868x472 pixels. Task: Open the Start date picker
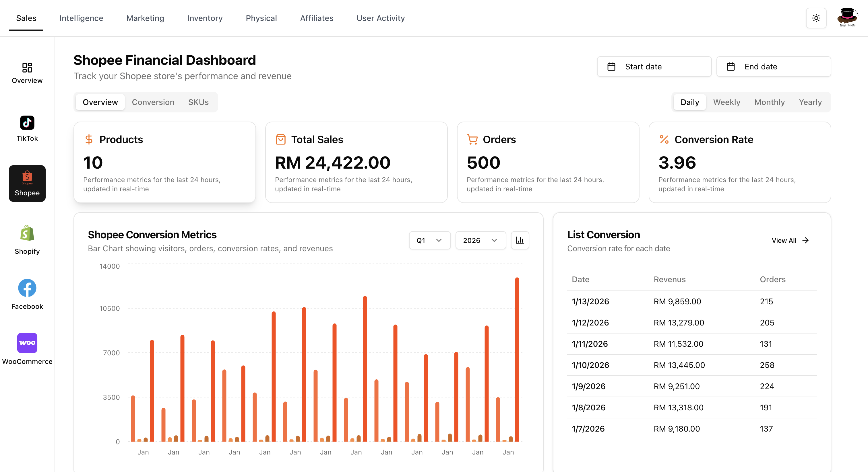[x=654, y=66]
